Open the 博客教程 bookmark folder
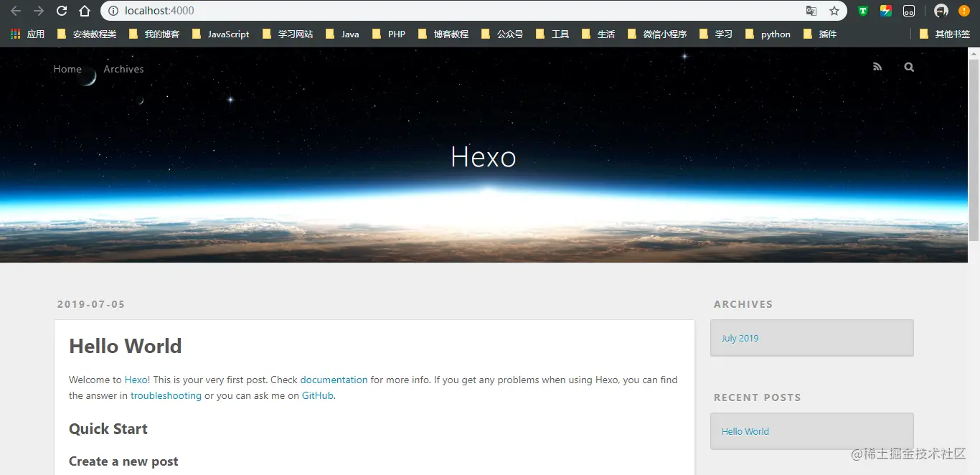Viewport: 980px width, 475px height. pos(443,34)
